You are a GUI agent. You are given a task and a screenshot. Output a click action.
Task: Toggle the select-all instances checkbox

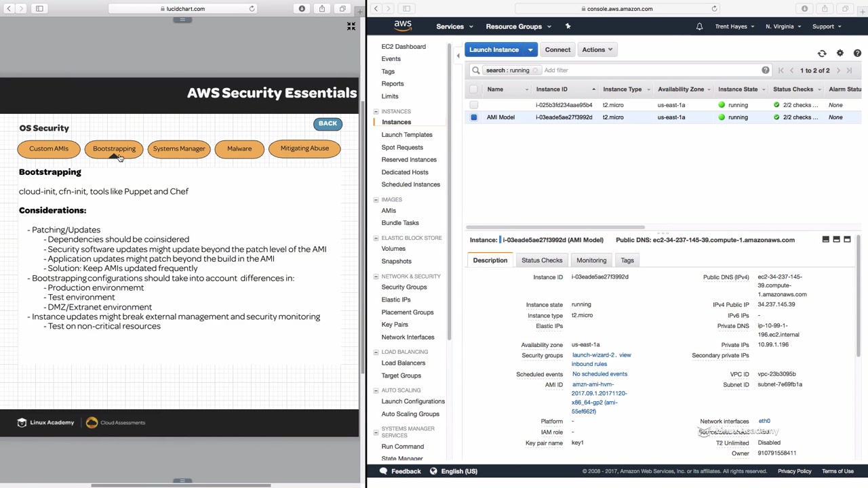point(473,89)
